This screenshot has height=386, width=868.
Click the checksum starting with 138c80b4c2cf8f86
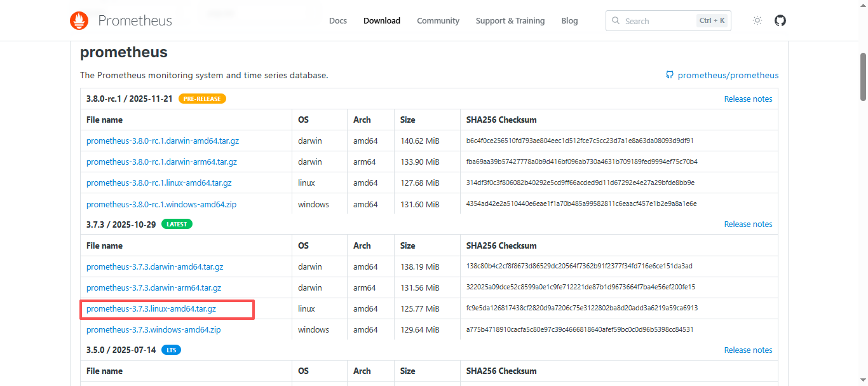[x=579, y=266]
